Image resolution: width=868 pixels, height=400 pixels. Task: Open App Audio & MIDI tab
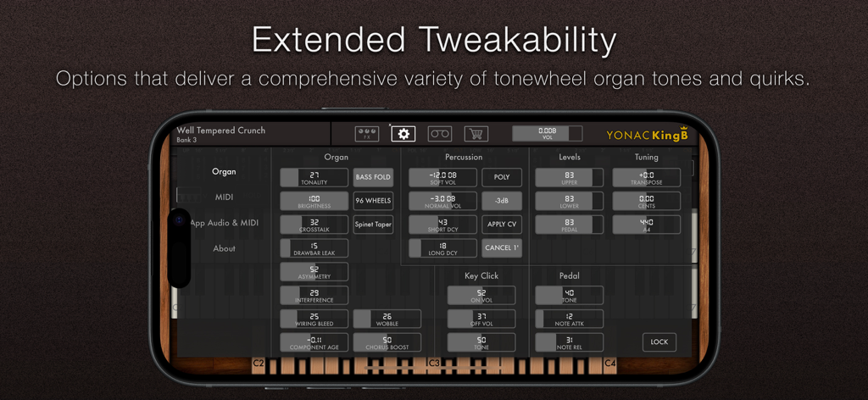click(x=224, y=222)
